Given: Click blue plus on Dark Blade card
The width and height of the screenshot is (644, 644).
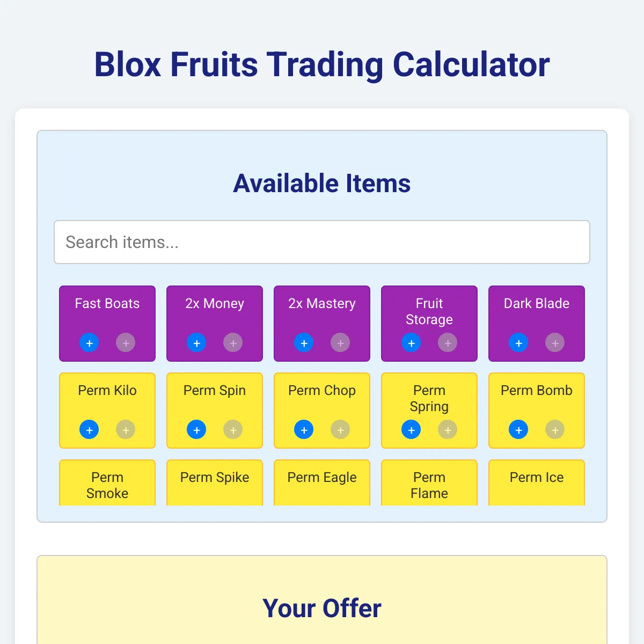Looking at the screenshot, I should [518, 342].
